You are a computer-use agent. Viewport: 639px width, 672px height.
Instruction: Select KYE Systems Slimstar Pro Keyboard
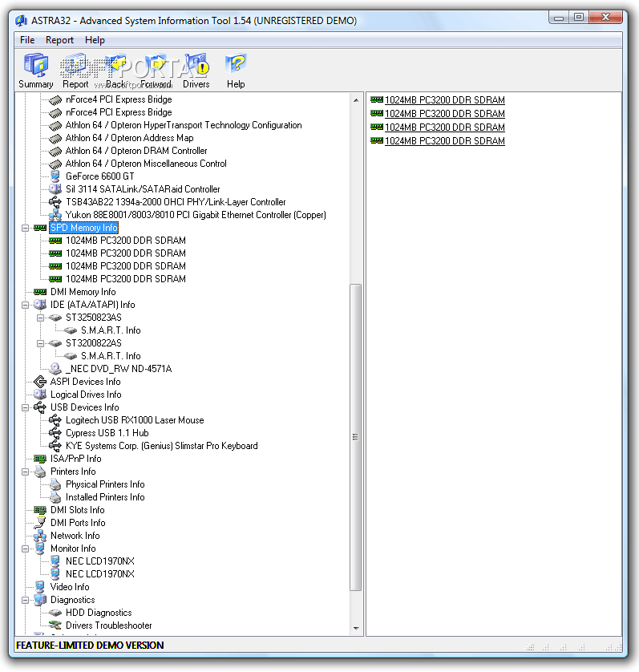[x=162, y=446]
